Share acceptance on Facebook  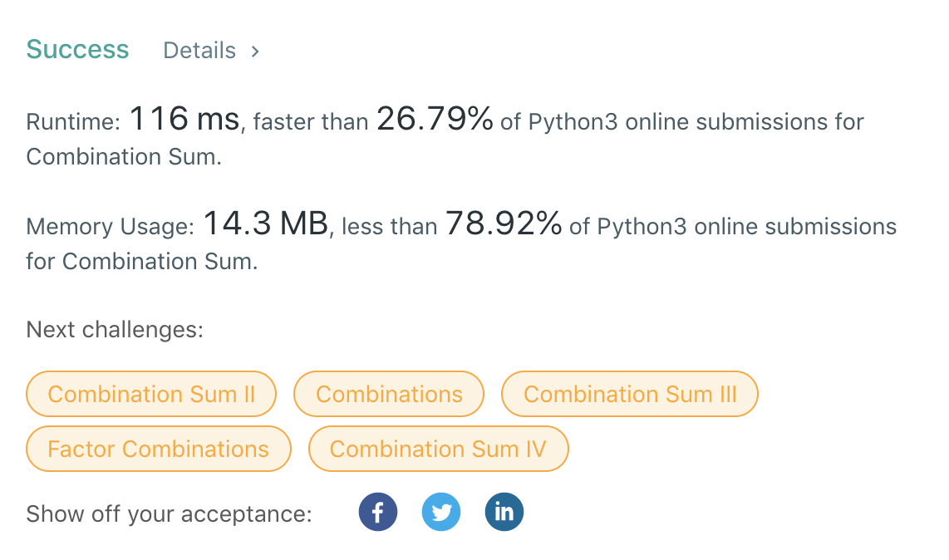coord(378,513)
